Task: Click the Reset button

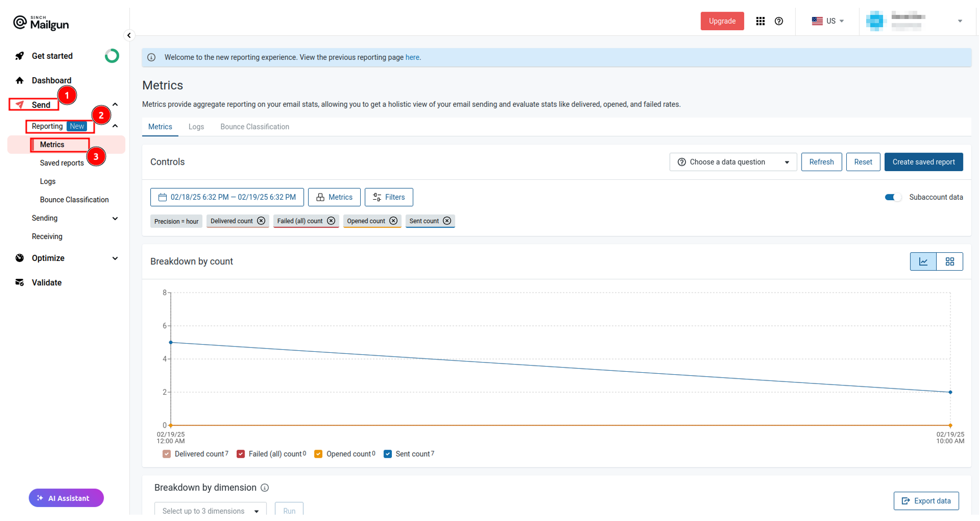Action: click(863, 162)
